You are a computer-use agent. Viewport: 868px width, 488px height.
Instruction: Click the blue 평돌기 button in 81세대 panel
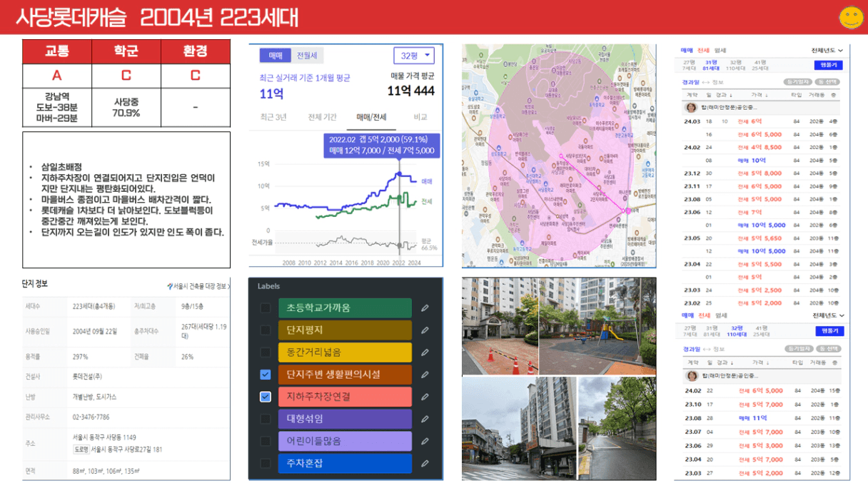click(828, 65)
